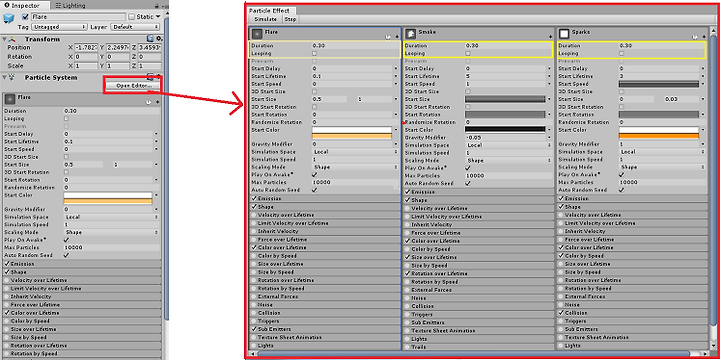Open Start Color mode arrow in Flare column
Viewport: 720px width, 360px height.
tap(396, 130)
